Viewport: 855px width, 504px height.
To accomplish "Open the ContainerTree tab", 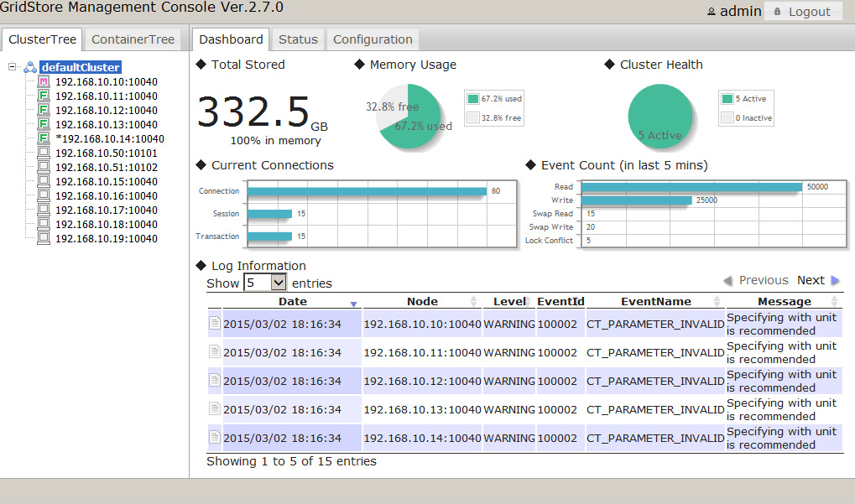I will coord(133,39).
